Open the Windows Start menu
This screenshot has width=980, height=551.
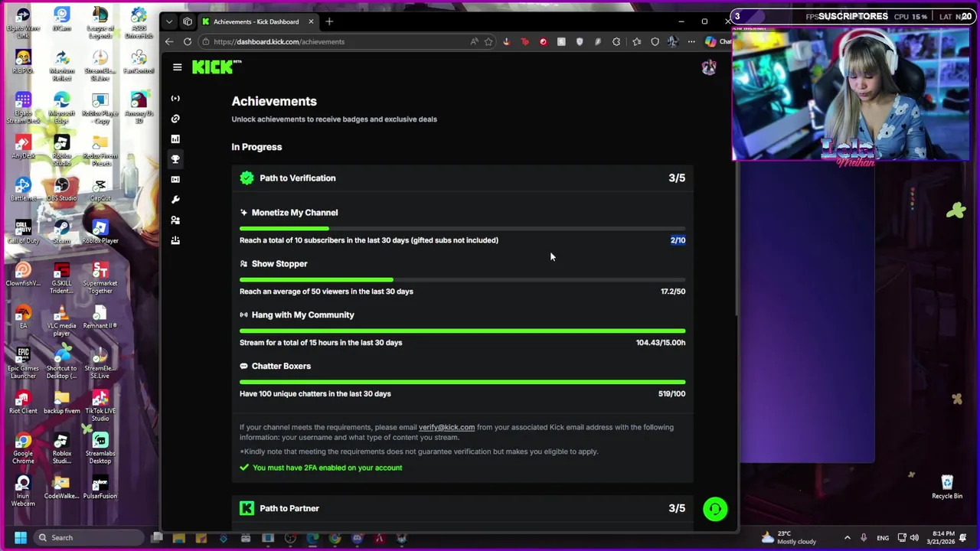tap(21, 537)
